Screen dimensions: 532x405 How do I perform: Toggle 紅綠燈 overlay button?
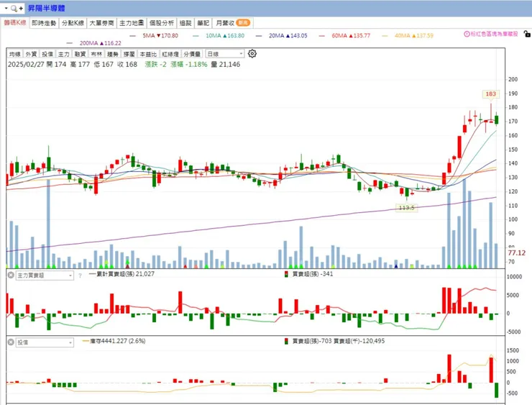tap(170, 54)
